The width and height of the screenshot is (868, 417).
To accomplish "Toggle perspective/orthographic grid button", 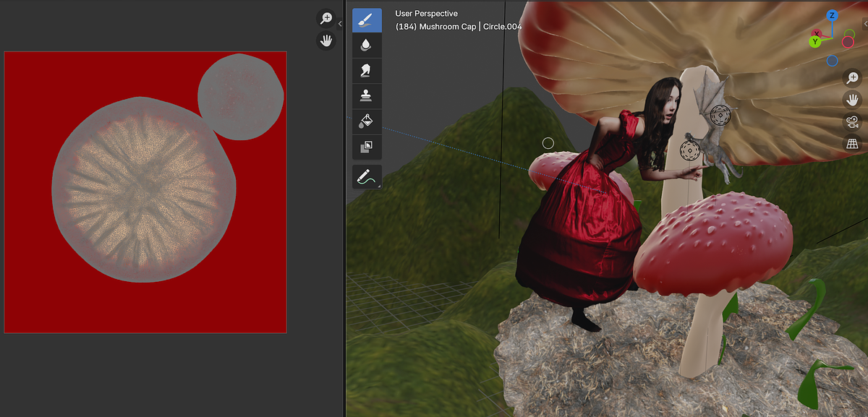I will pyautogui.click(x=852, y=145).
